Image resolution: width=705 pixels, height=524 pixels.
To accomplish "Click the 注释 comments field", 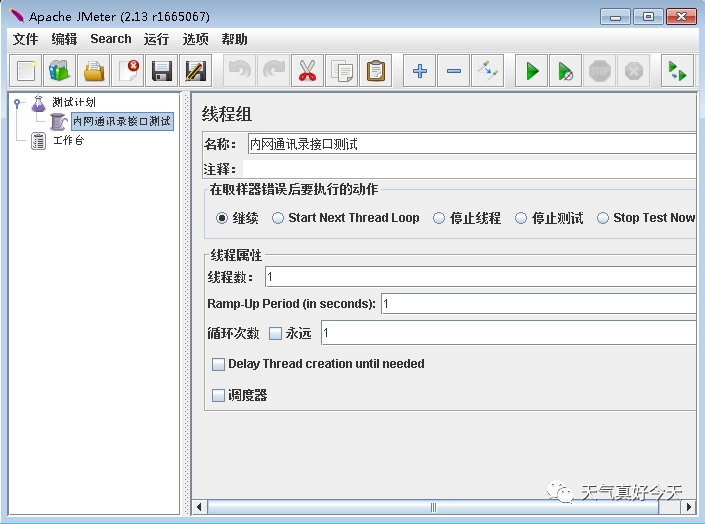I will (x=469, y=169).
